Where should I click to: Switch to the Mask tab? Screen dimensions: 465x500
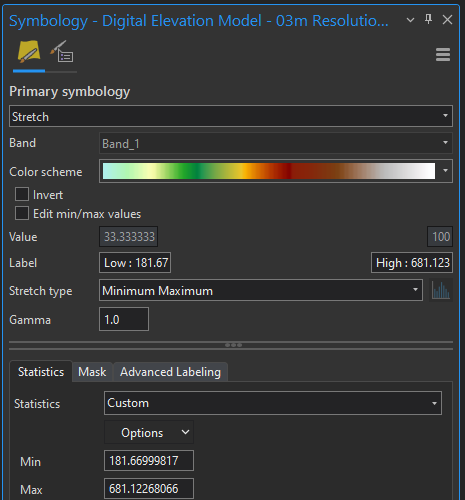click(x=92, y=372)
